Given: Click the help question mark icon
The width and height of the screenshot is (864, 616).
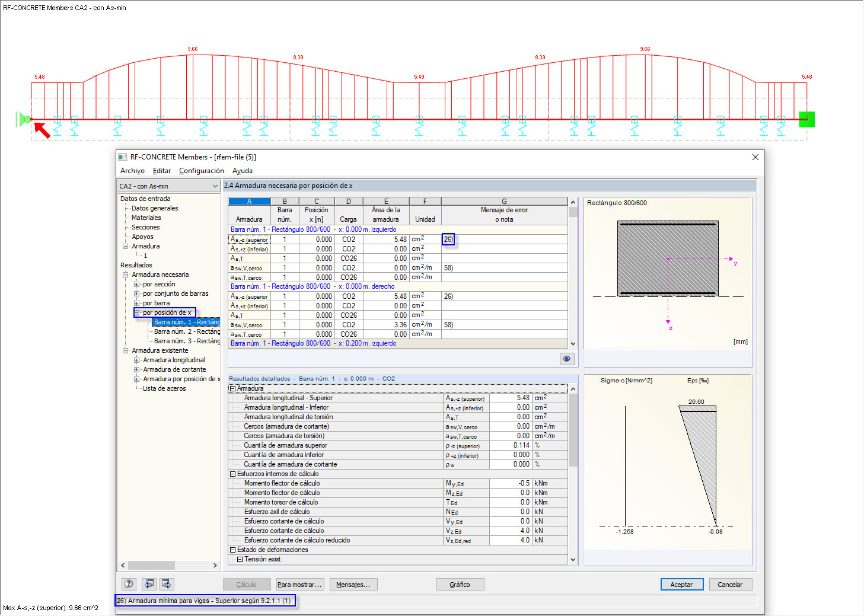Looking at the screenshot, I should click(x=129, y=584).
